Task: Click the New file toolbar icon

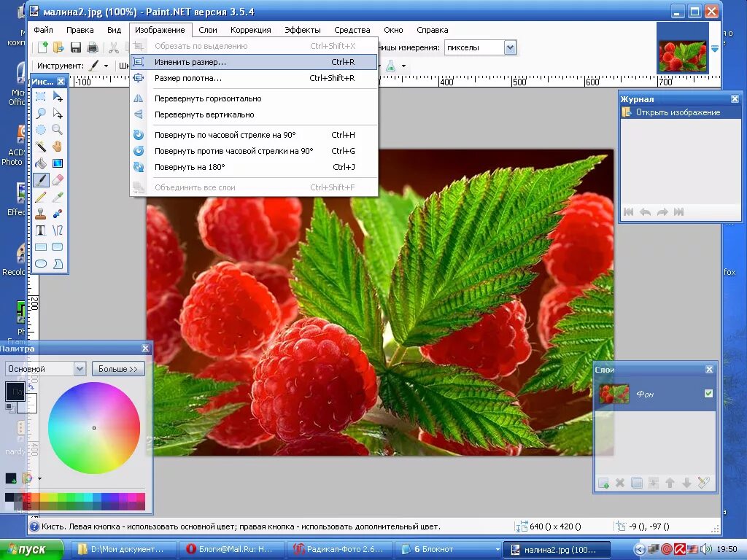Action: click(43, 47)
